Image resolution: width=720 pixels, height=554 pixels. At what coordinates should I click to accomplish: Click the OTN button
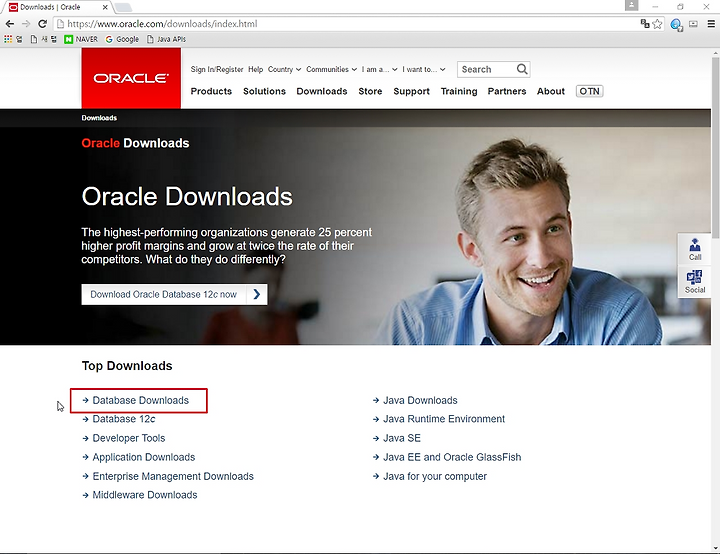click(590, 91)
